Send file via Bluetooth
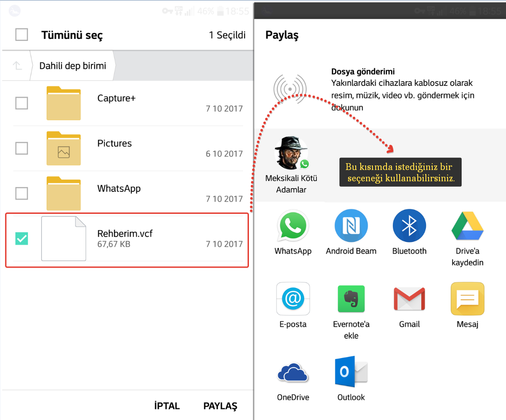This screenshot has width=506, height=420. (x=409, y=226)
